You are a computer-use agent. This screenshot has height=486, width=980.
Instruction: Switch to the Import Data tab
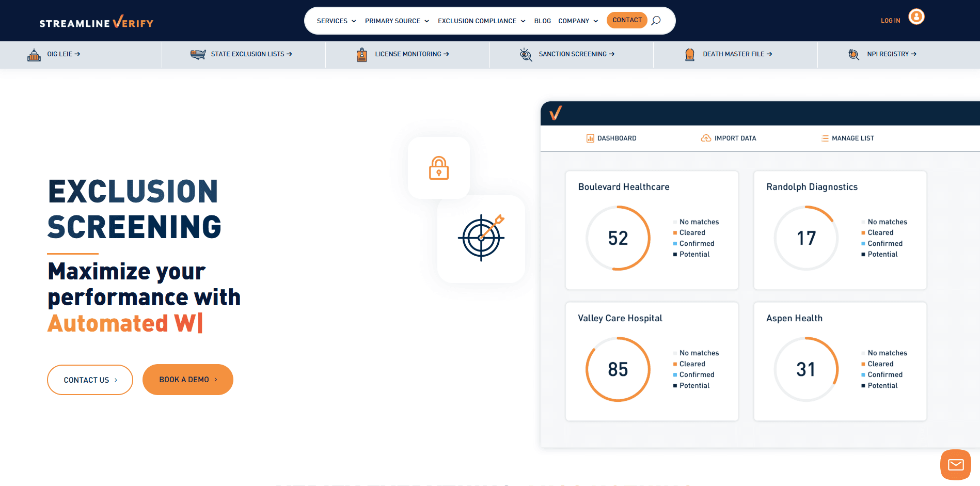coord(729,138)
